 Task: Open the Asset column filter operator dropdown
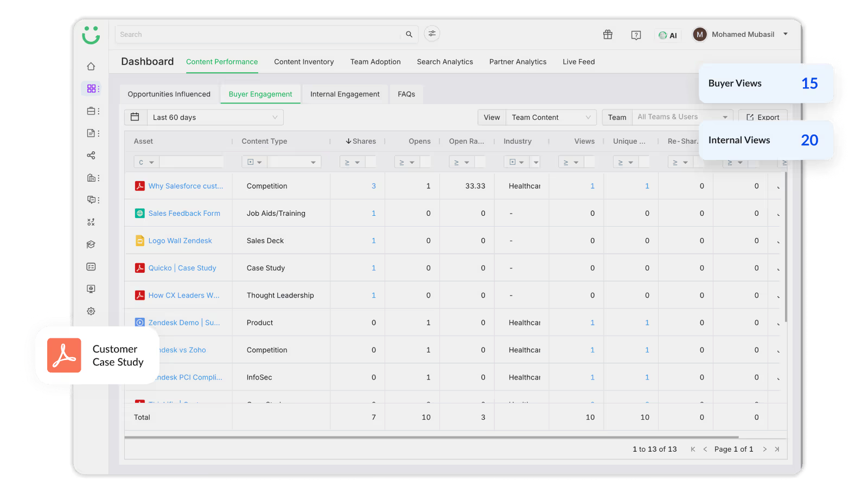[146, 162]
